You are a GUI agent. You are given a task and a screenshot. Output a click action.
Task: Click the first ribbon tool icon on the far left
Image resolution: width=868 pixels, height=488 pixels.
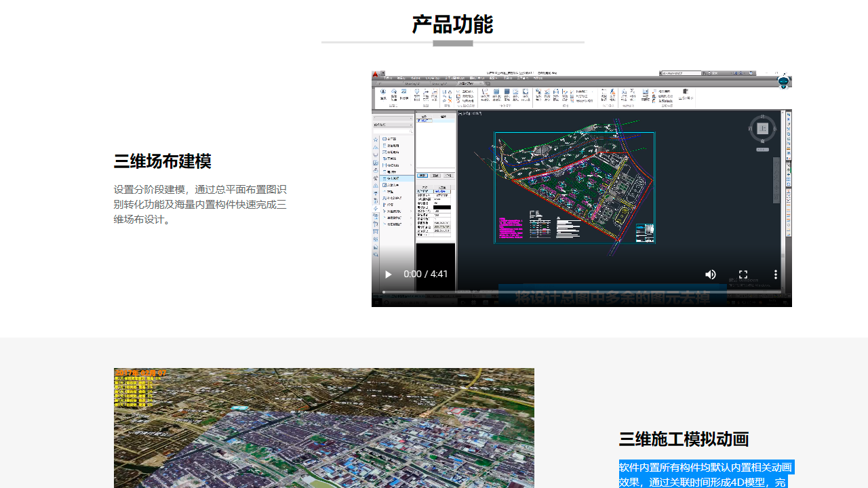(x=383, y=92)
